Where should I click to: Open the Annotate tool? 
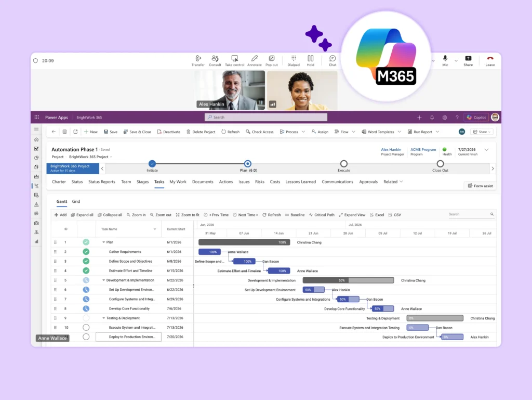[x=255, y=60]
